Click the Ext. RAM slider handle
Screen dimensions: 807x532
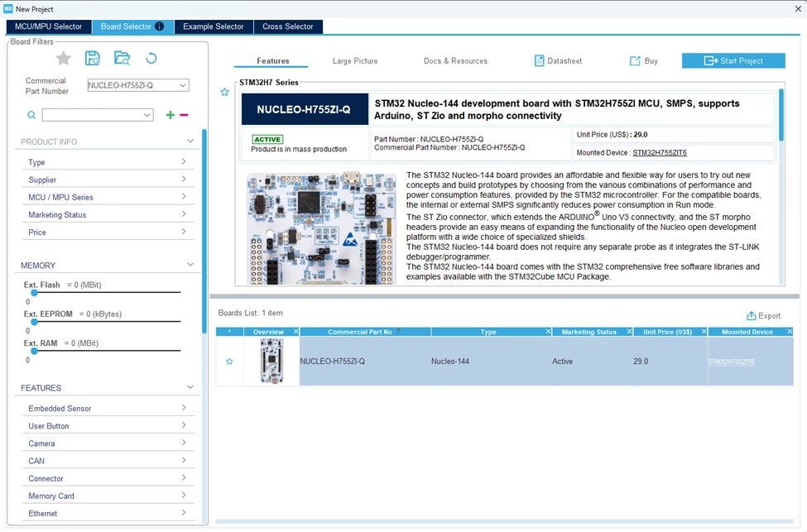click(x=35, y=351)
